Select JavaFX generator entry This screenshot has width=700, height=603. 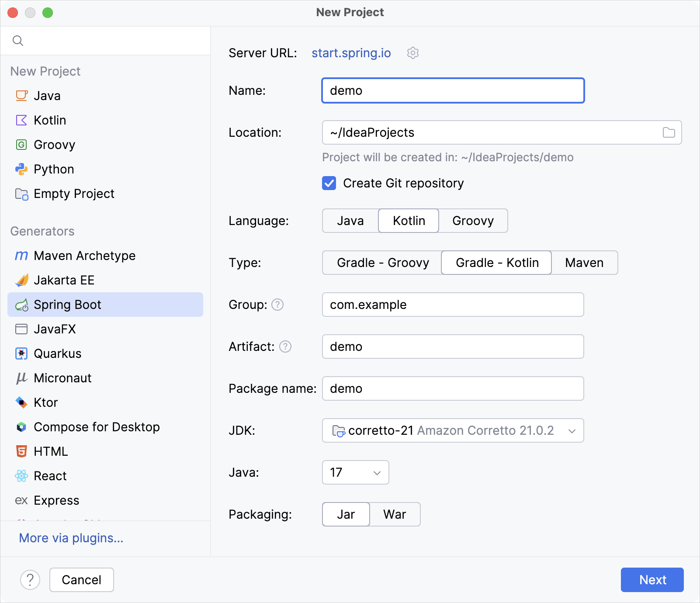click(105, 329)
